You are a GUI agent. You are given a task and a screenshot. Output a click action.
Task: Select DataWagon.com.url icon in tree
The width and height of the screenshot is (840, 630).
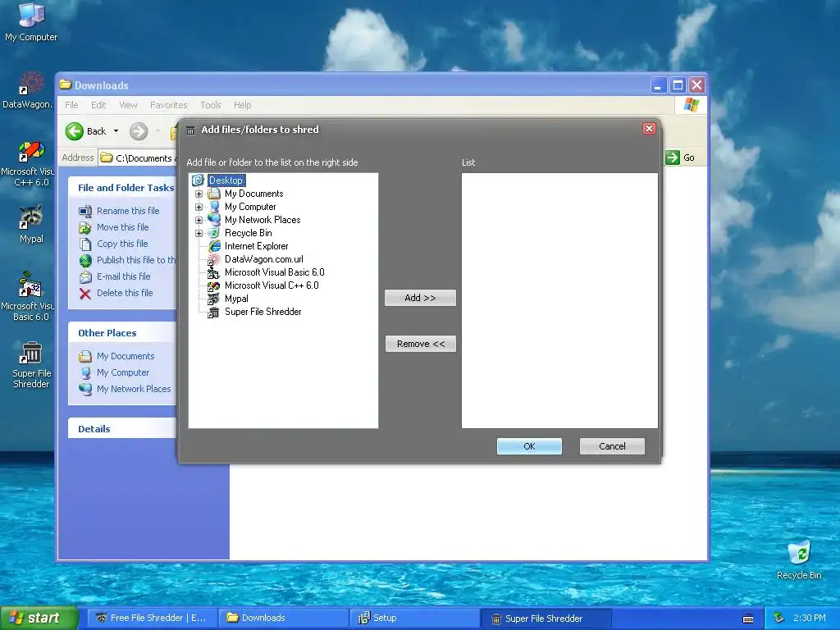pos(214,259)
